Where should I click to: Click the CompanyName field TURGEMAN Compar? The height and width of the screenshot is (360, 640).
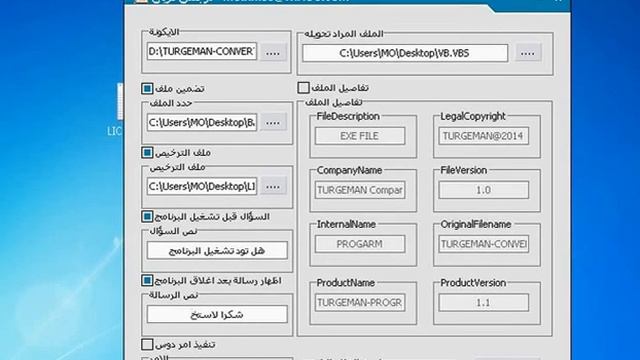tap(360, 190)
